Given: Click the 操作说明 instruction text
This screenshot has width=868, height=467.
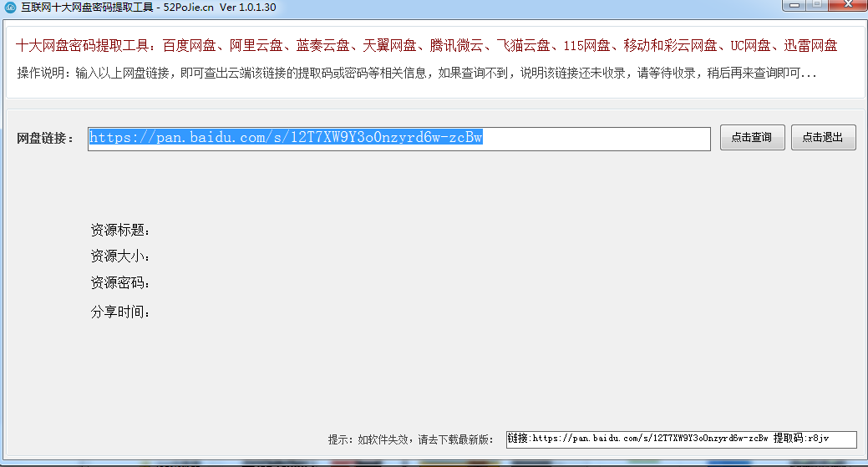Looking at the screenshot, I should point(417,73).
